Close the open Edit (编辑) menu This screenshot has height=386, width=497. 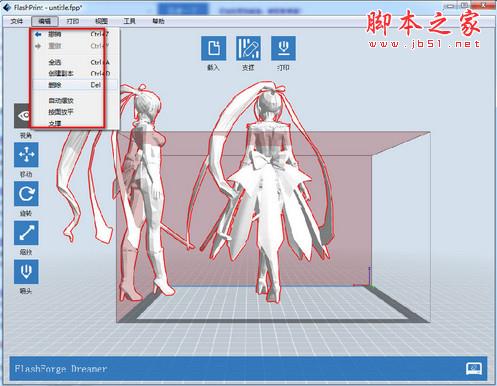45,21
